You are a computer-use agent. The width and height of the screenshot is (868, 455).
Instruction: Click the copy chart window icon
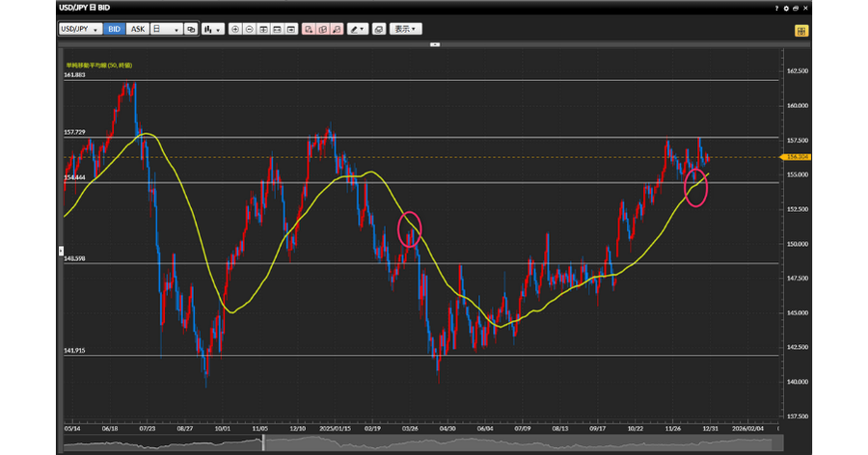379,29
